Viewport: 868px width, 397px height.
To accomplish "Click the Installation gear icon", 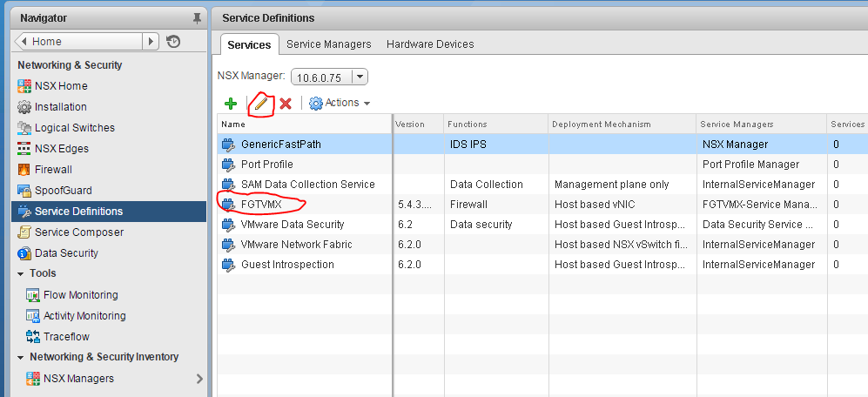I will tap(24, 107).
